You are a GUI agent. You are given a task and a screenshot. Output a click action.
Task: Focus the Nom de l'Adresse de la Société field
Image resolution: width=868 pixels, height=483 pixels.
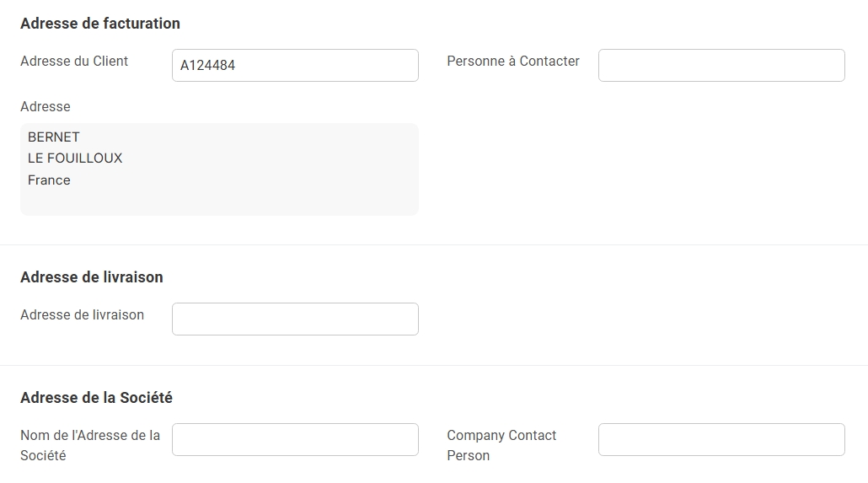click(x=295, y=440)
